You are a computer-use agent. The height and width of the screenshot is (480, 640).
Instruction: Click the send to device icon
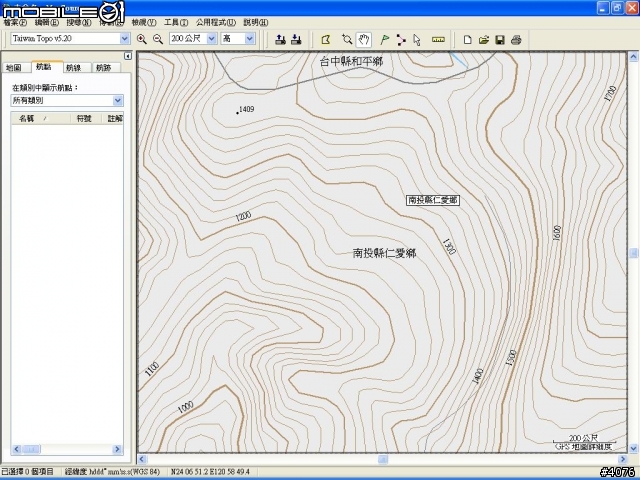[280, 39]
